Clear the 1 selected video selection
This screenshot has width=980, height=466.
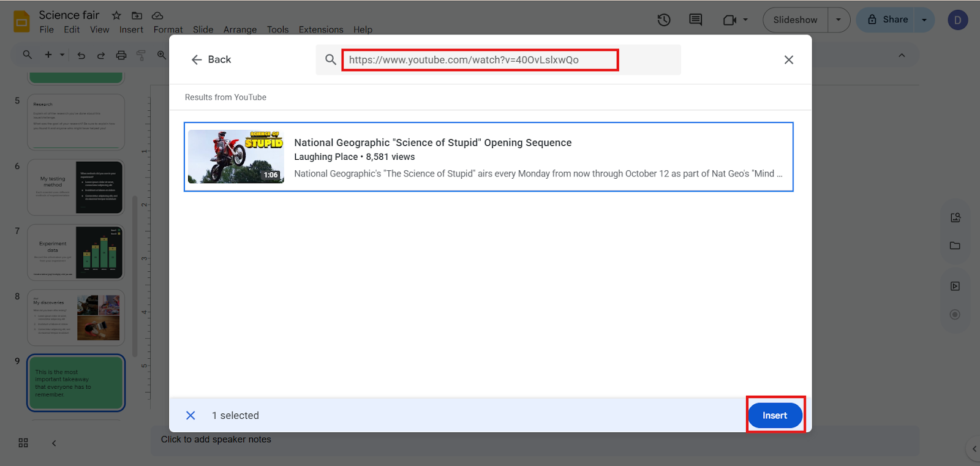(x=190, y=415)
